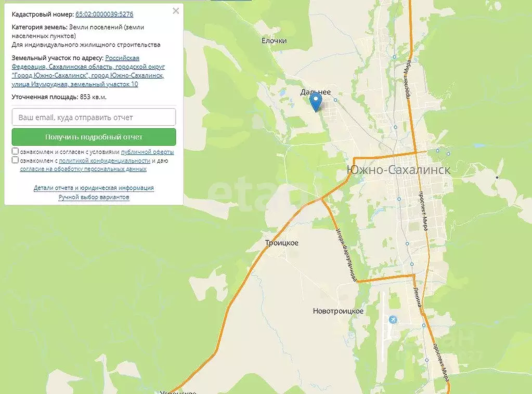Click the Троицкое map label
Viewport: 532px width, 394px height.
tap(282, 243)
